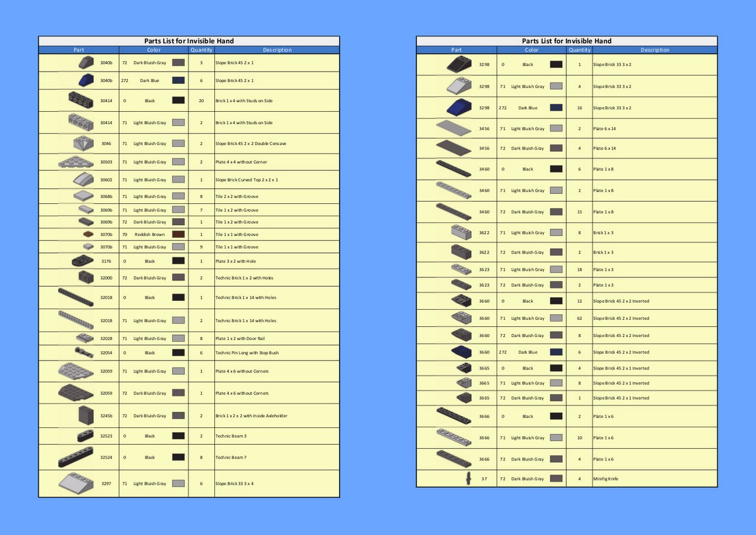
Task: Click the Black swatch in the 3176 row
Action: [x=178, y=261]
